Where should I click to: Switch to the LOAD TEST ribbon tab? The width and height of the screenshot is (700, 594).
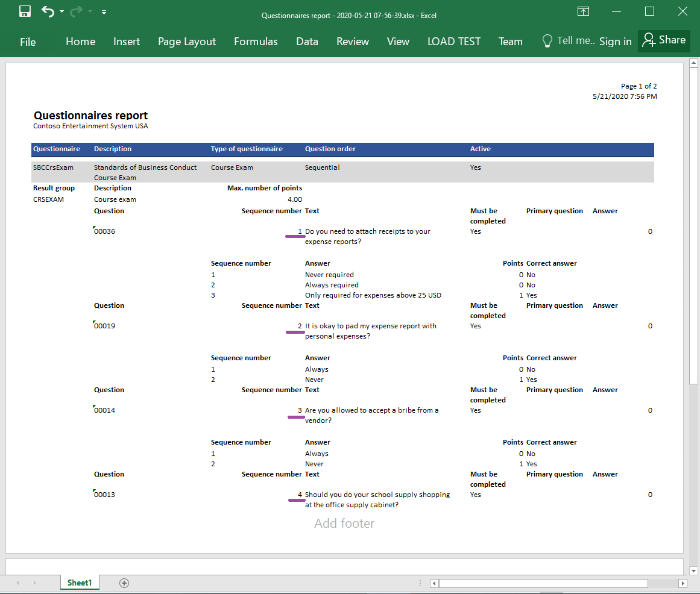[454, 41]
